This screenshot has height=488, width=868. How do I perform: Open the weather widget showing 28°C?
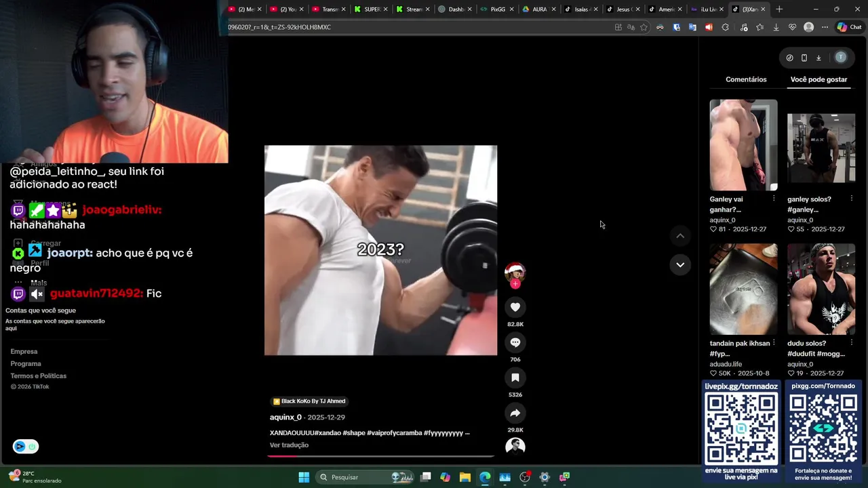tap(35, 477)
